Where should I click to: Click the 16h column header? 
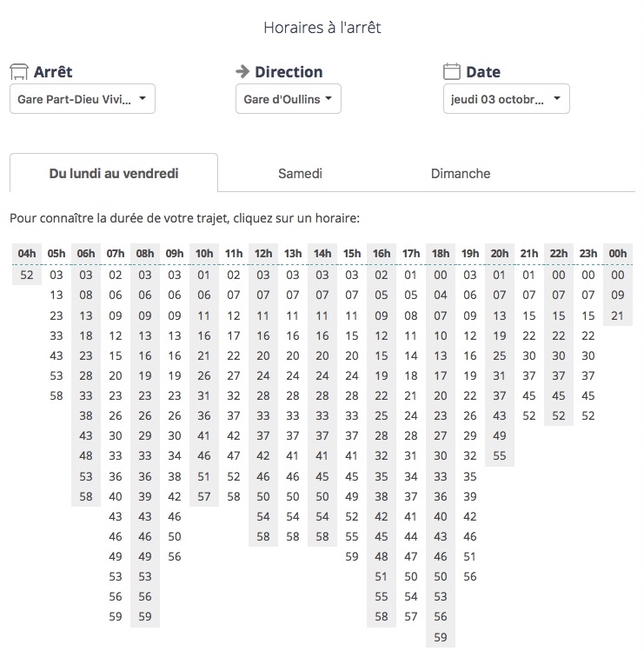coord(382,254)
